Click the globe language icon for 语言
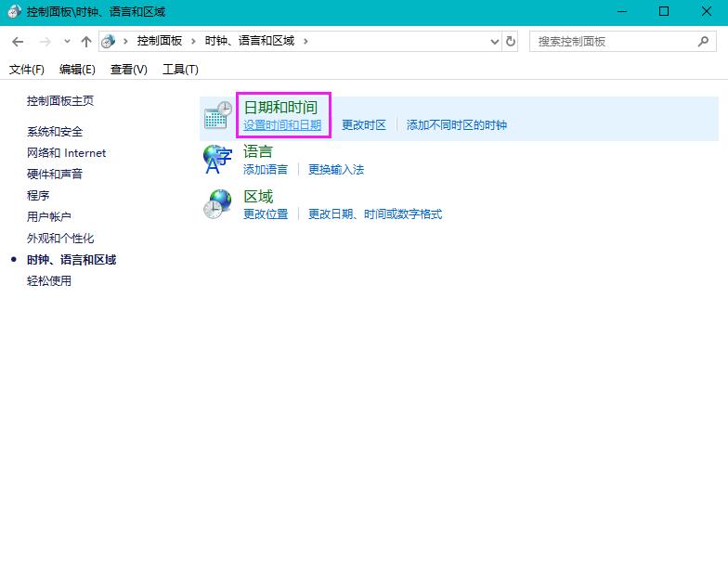The width and height of the screenshot is (728, 583). click(x=217, y=160)
